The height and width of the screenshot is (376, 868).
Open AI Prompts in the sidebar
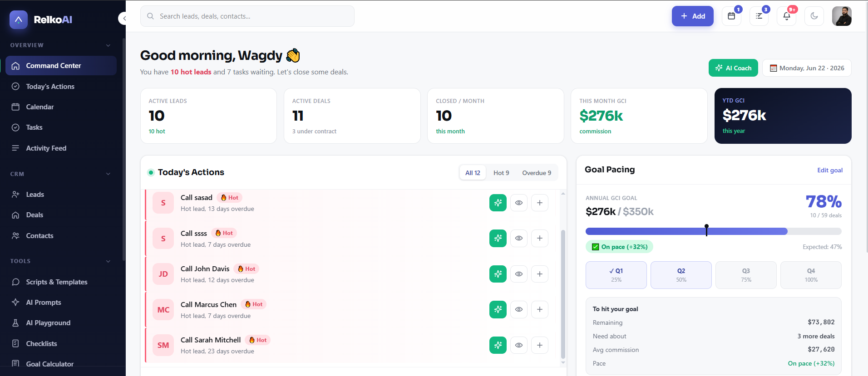click(x=61, y=303)
